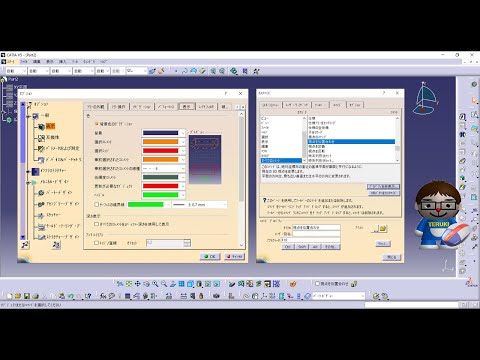
Task: Click the Close button in Customize dialog
Action: click(x=391, y=257)
